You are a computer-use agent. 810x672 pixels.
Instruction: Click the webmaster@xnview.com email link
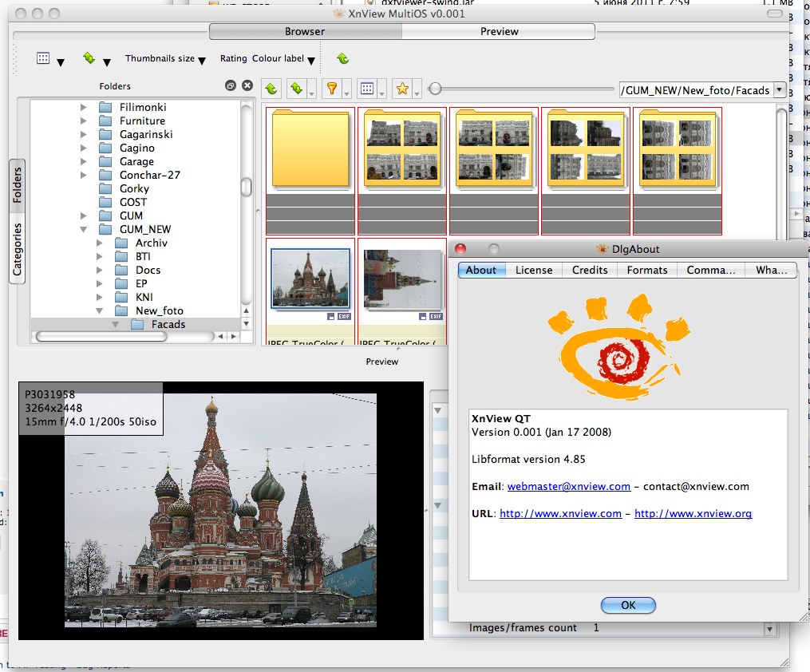tap(569, 486)
